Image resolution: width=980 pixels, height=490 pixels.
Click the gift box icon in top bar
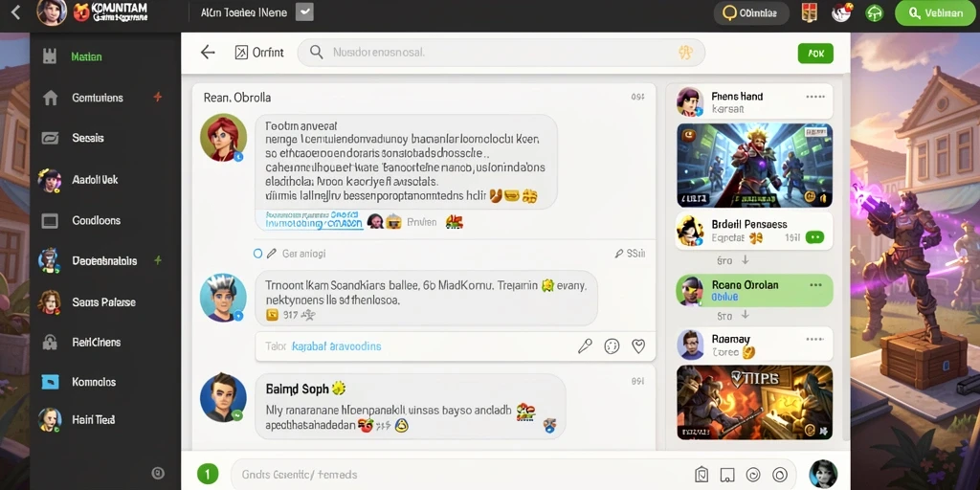[x=810, y=12]
